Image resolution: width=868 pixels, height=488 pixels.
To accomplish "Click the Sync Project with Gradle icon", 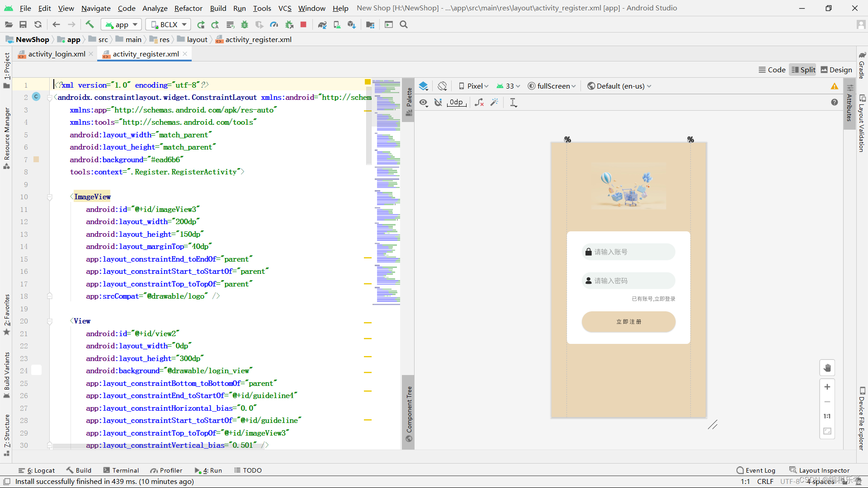I will pyautogui.click(x=322, y=24).
